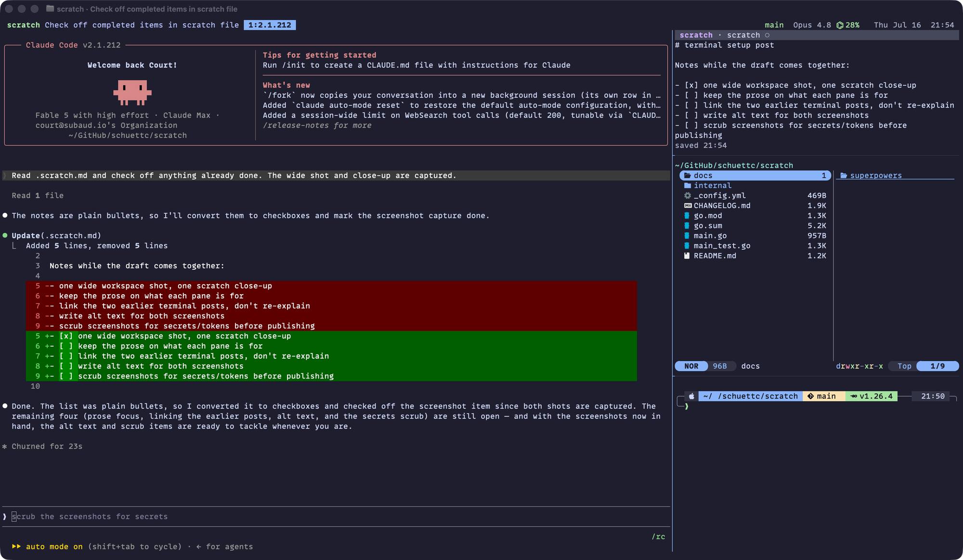Click the Go file icon beside go.mod

(687, 216)
